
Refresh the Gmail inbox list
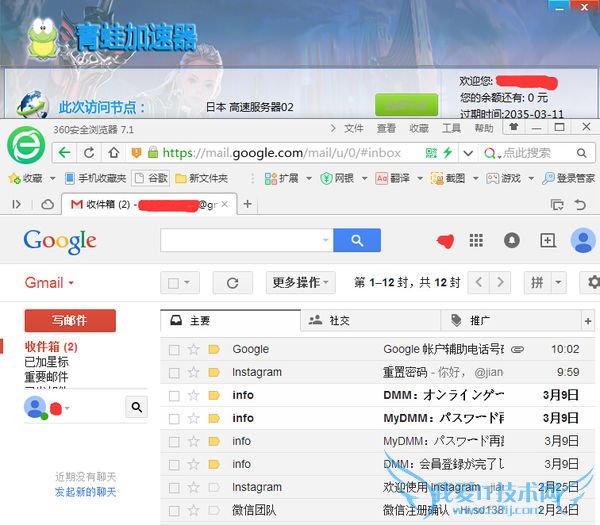(233, 283)
